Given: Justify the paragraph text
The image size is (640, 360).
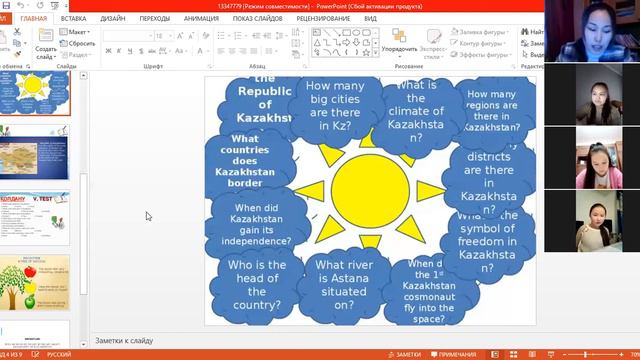Looking at the screenshot, I should tap(253, 51).
